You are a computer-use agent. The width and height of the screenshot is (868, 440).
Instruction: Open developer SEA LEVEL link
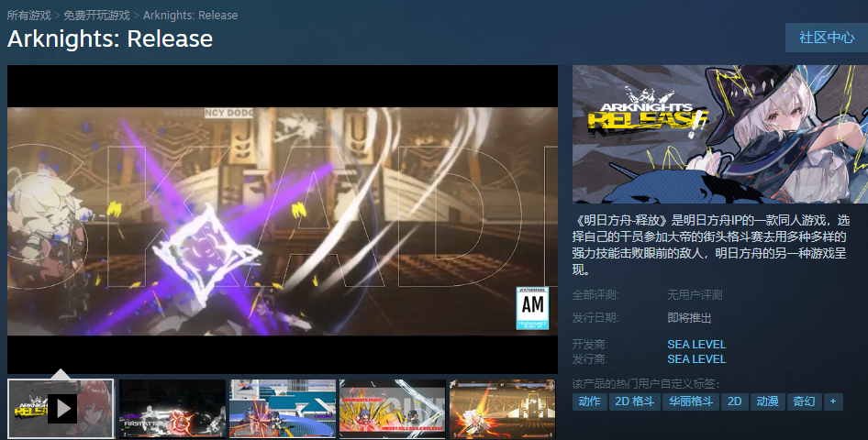[x=696, y=345]
